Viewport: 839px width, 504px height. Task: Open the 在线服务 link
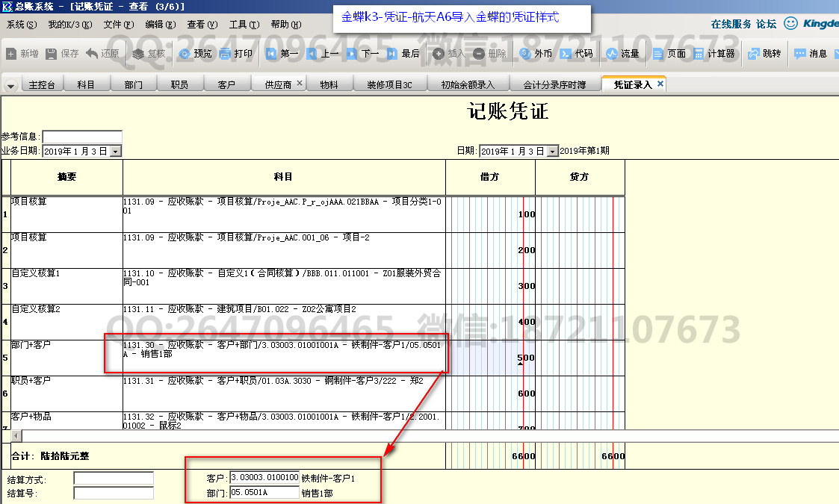(x=731, y=24)
